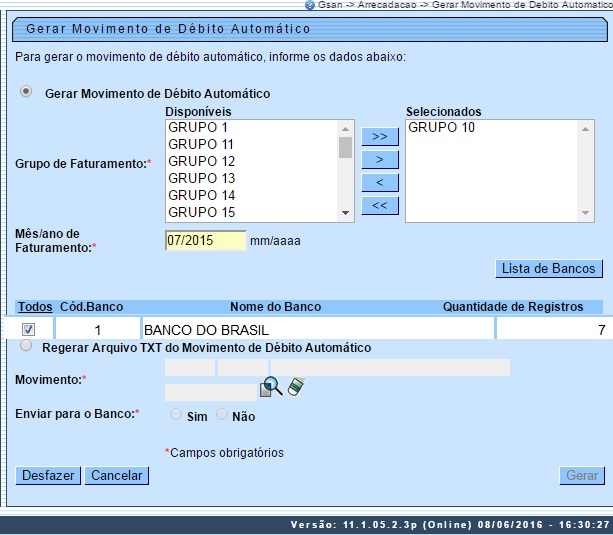
Task: Select GRUPO 10 in the Selecionados list
Action: click(442, 128)
